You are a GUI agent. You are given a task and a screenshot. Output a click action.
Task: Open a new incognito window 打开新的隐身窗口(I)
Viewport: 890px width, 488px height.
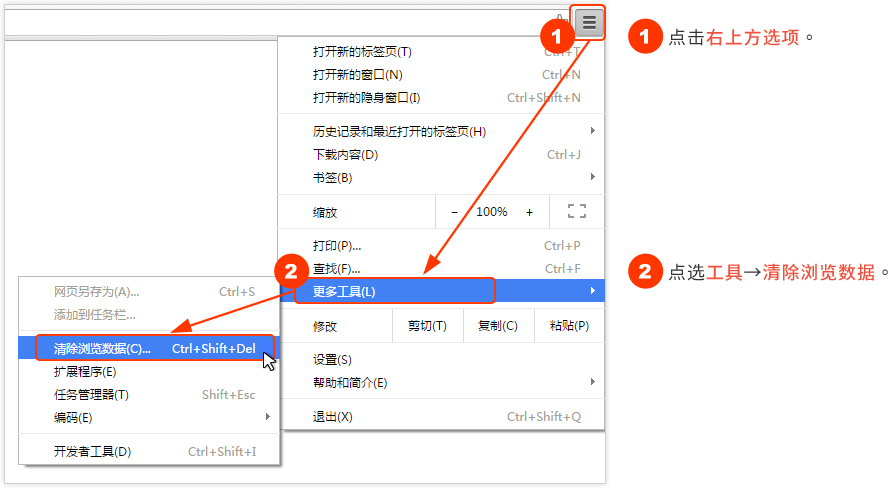point(367,98)
